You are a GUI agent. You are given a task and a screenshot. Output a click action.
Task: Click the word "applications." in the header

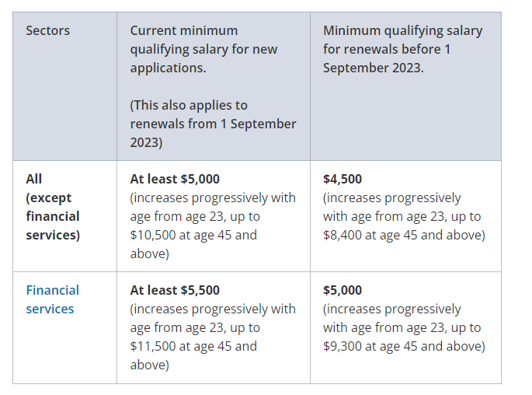click(167, 68)
